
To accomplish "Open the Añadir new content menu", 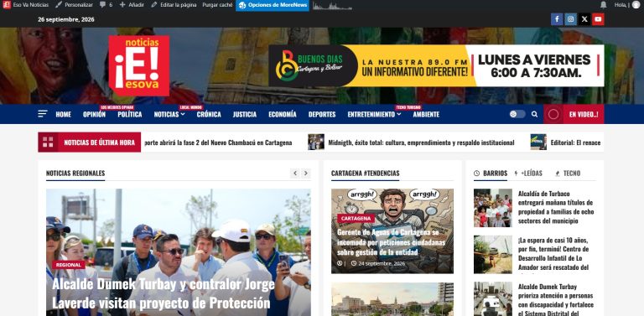I will pos(132,5).
